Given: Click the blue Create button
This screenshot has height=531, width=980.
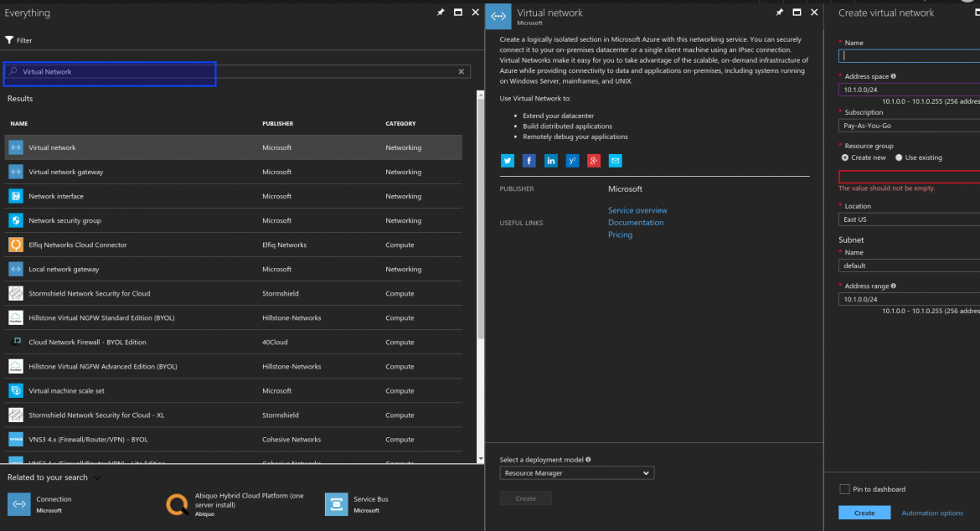Looking at the screenshot, I should tap(864, 513).
